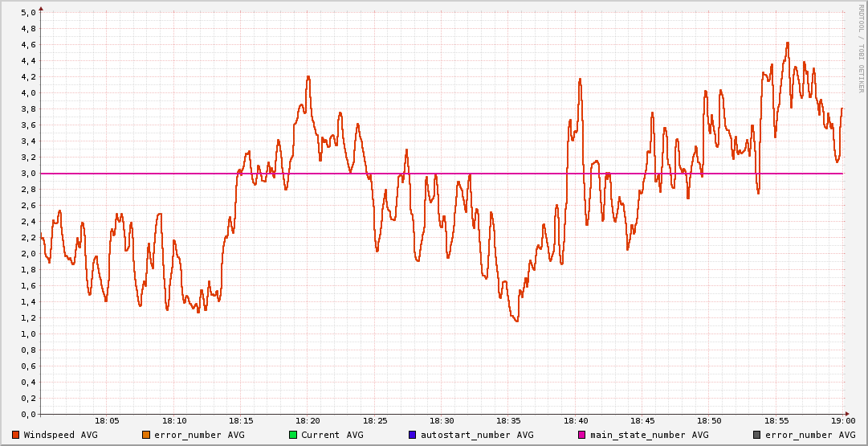Click the gray error_number legend swatch
868x446 pixels.
pyautogui.click(x=756, y=435)
